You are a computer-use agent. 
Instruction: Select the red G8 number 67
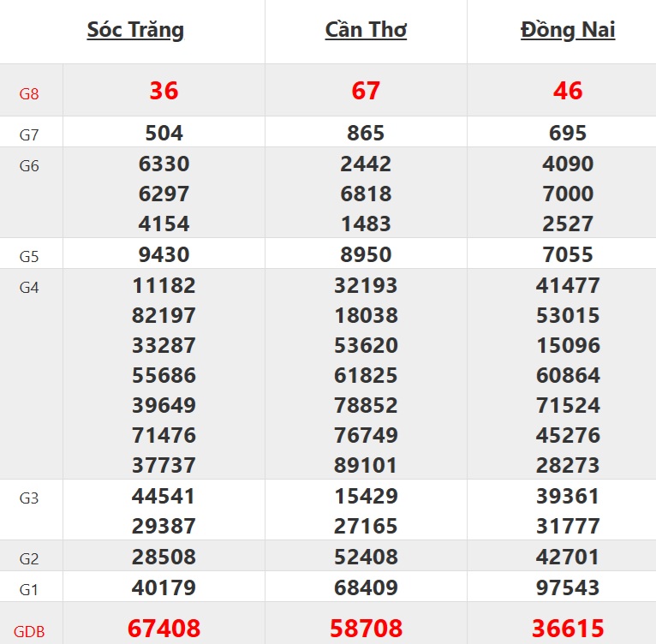click(x=366, y=90)
